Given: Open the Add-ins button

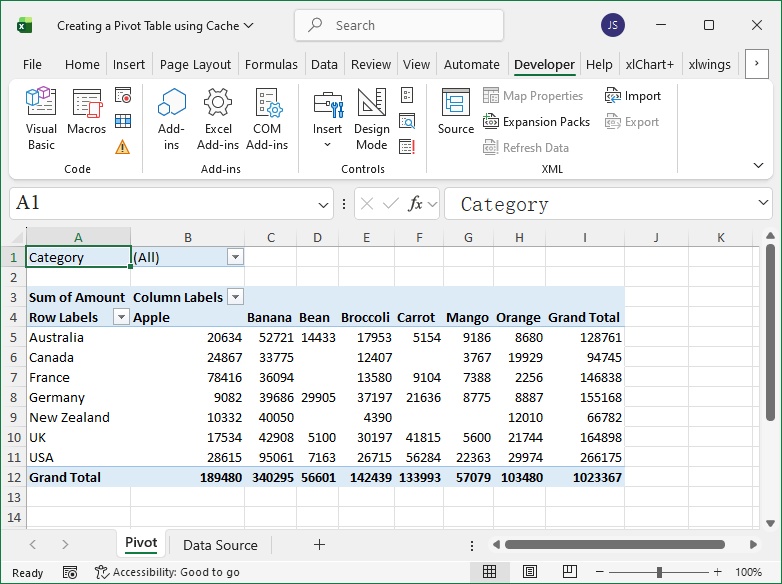Looking at the screenshot, I should 171,119.
